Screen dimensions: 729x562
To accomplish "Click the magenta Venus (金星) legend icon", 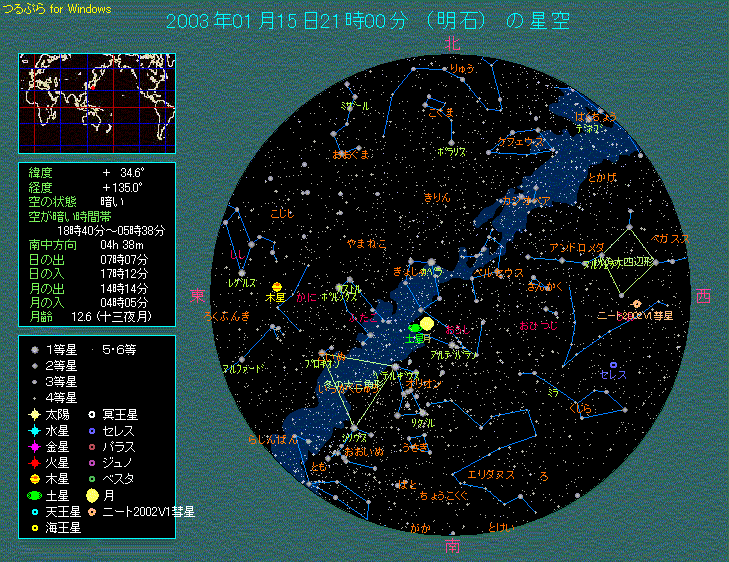I will pyautogui.click(x=34, y=446).
